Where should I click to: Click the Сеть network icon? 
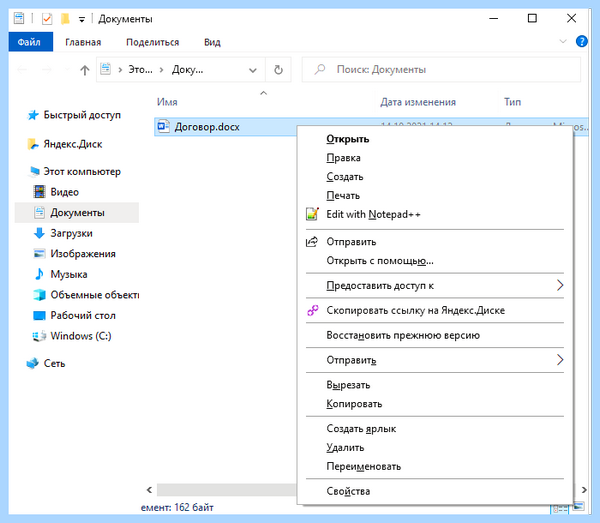click(x=33, y=363)
